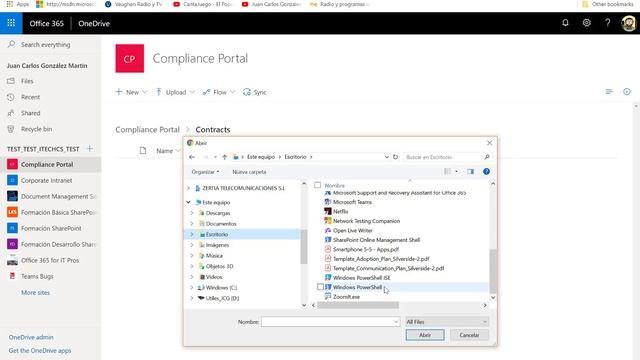The width and height of the screenshot is (640, 360).
Task: Click the Abrir button
Action: (x=425, y=335)
